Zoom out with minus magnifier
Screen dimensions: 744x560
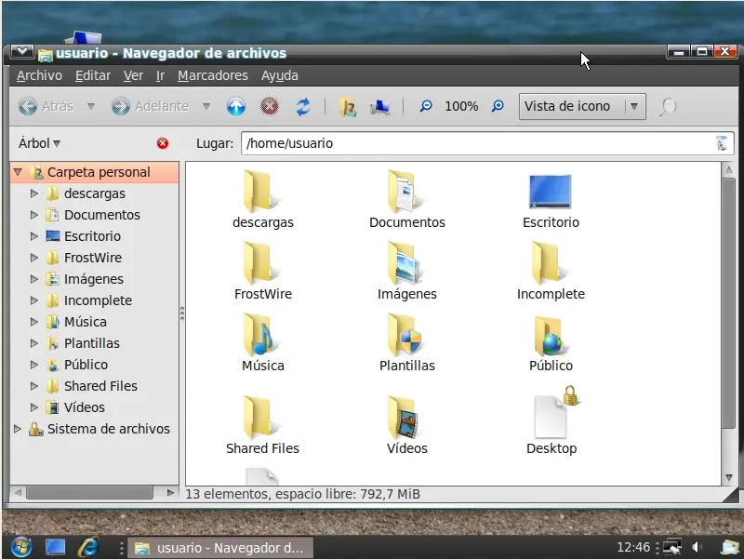tap(426, 106)
